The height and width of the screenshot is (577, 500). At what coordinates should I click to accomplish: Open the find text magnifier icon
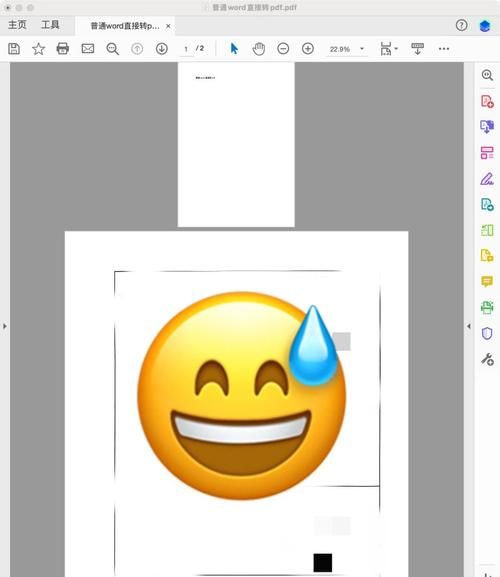112,49
